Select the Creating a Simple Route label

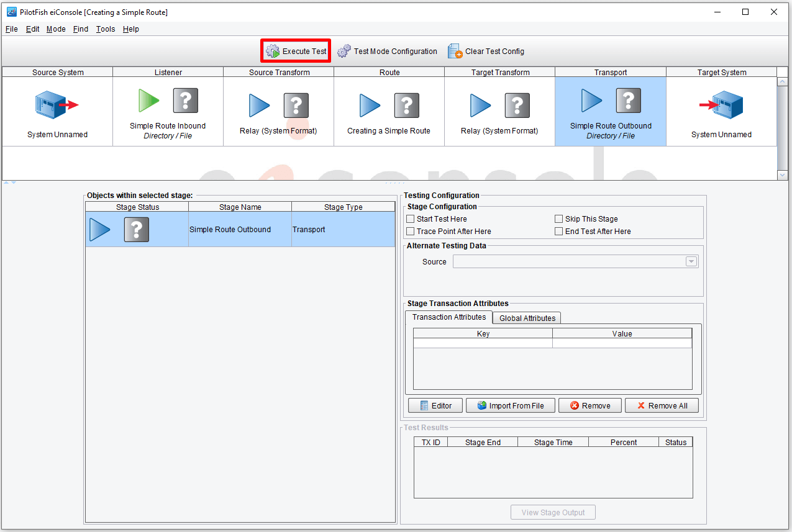pyautogui.click(x=389, y=131)
